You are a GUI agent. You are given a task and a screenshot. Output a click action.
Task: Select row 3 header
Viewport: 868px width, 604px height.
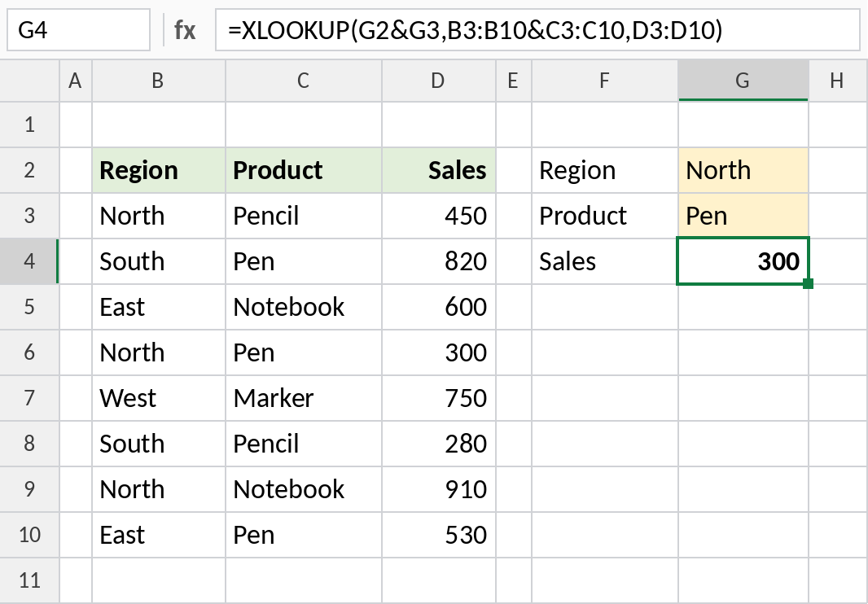tap(29, 216)
